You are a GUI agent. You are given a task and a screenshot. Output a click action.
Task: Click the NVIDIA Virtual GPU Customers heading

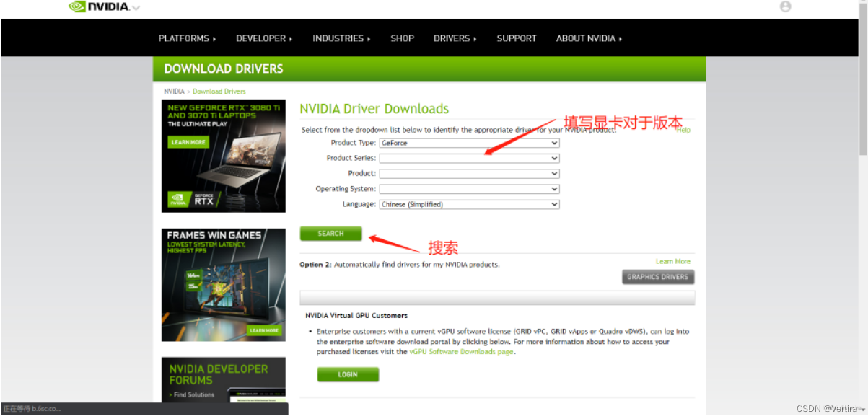click(x=356, y=315)
